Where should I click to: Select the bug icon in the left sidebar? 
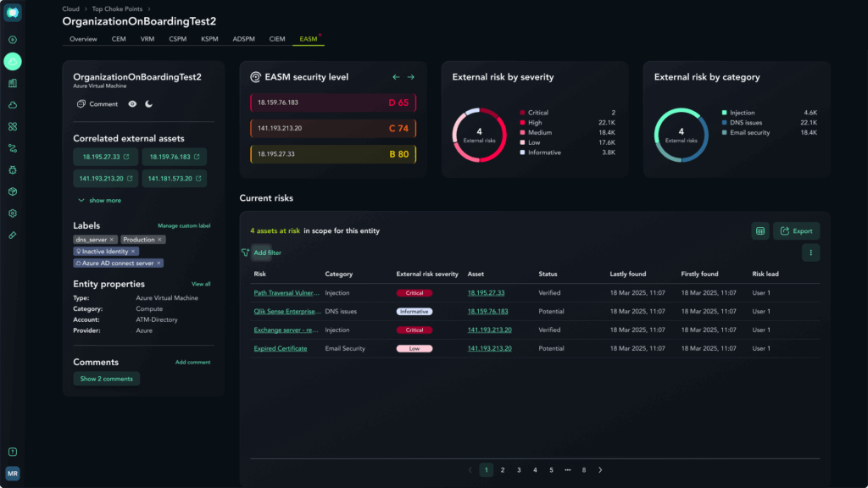12,169
